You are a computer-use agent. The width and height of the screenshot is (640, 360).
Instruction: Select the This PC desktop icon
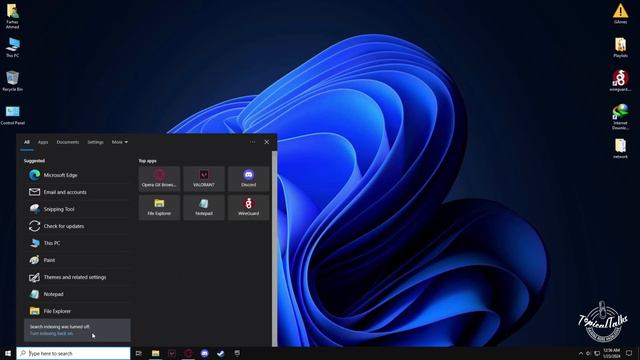coord(12,48)
